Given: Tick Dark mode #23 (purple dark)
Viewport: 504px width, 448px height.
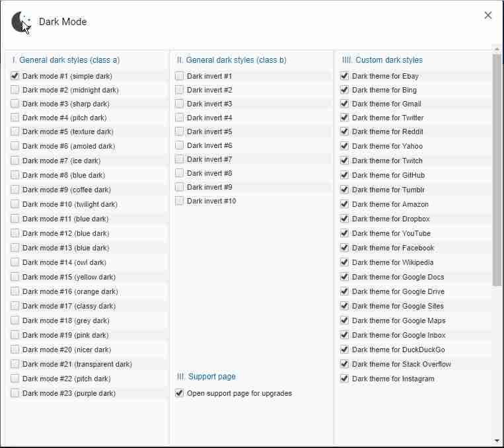Looking at the screenshot, I should coord(15,393).
